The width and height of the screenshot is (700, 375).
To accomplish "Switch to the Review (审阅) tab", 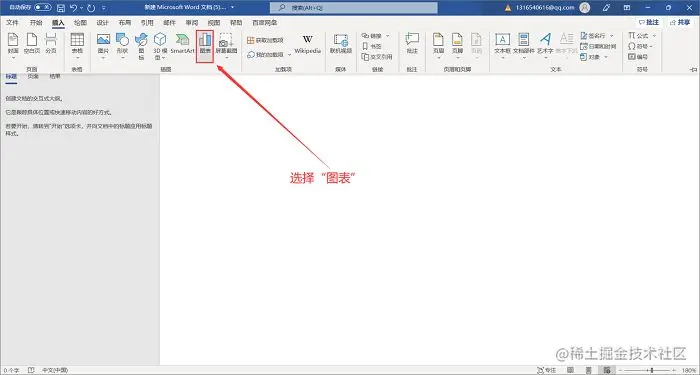I will [x=192, y=22].
